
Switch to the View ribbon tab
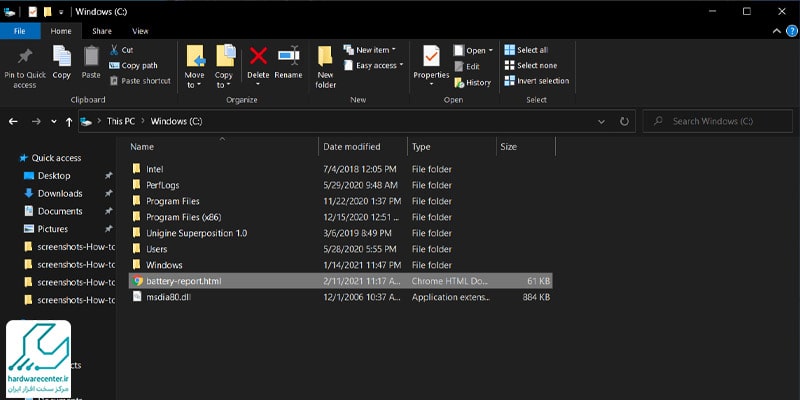click(140, 31)
